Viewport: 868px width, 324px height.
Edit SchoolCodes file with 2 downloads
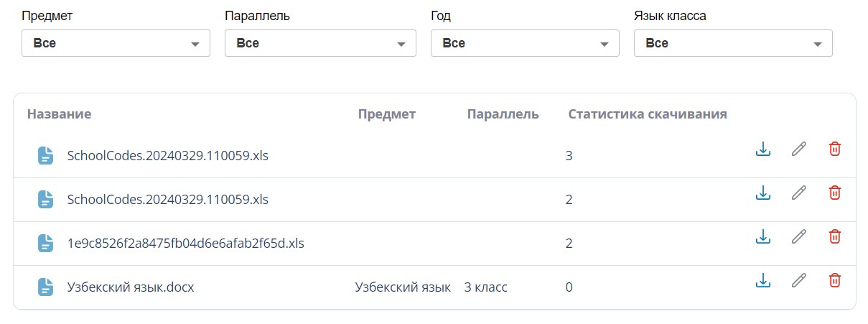click(x=798, y=193)
